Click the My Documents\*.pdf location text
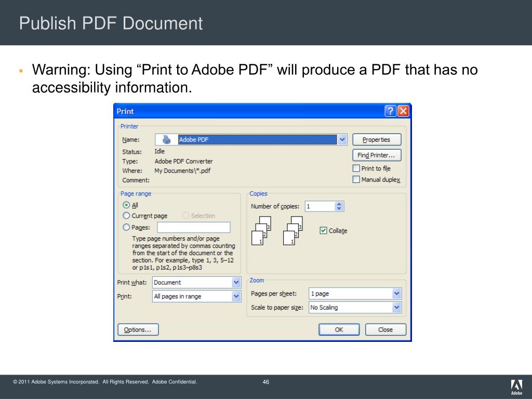This screenshot has height=399, width=532. (x=182, y=170)
